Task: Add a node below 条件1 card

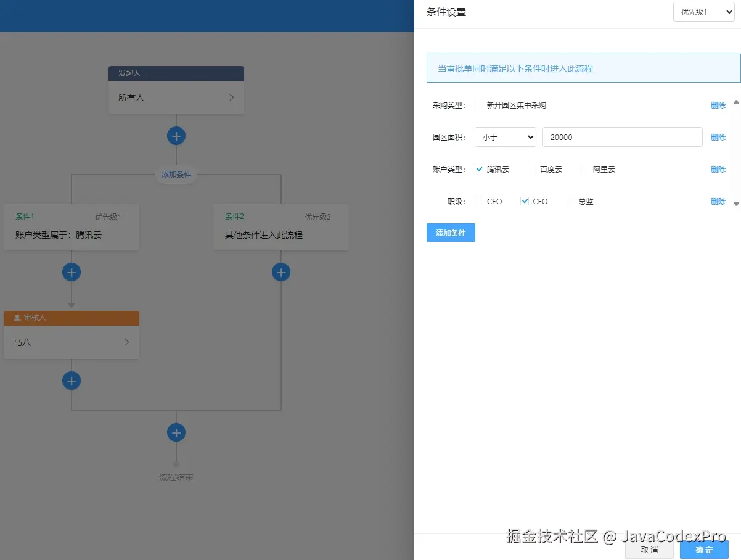Action: pyautogui.click(x=72, y=272)
